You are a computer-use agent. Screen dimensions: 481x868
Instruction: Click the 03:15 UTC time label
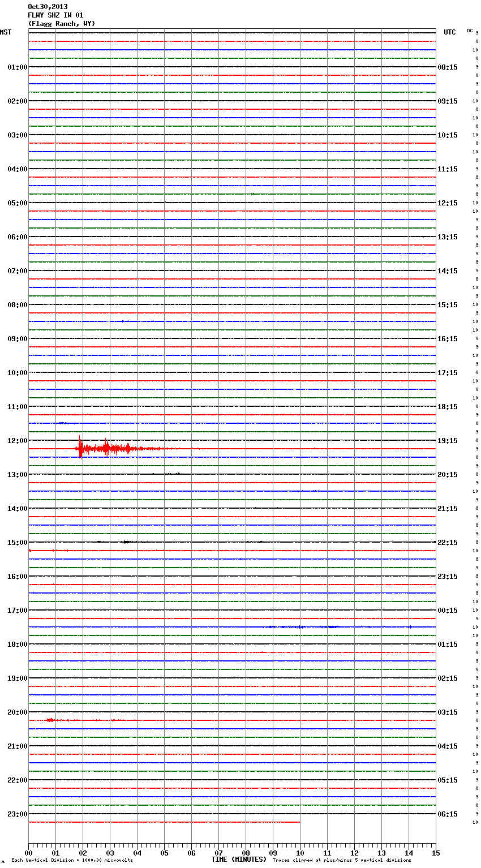tap(448, 712)
